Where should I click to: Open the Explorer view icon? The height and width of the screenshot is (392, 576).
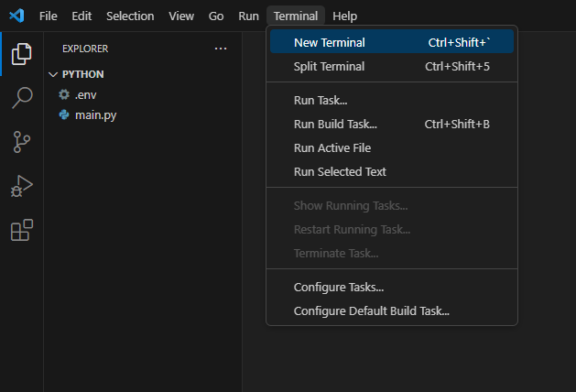pyautogui.click(x=21, y=55)
